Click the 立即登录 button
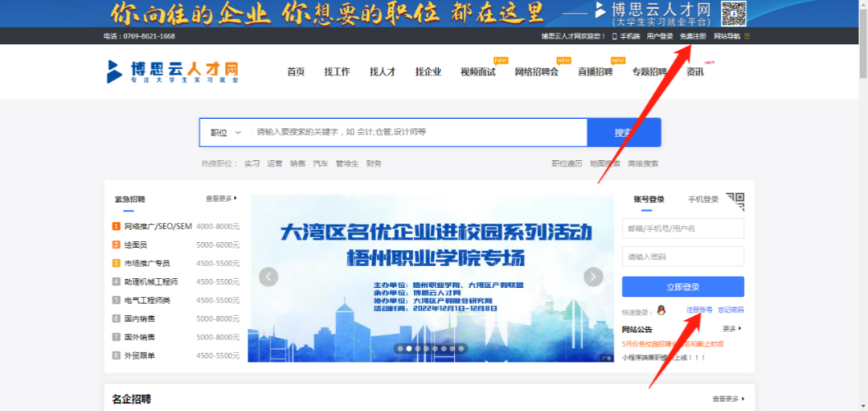Image resolution: width=868 pixels, height=411 pixels. 683,287
